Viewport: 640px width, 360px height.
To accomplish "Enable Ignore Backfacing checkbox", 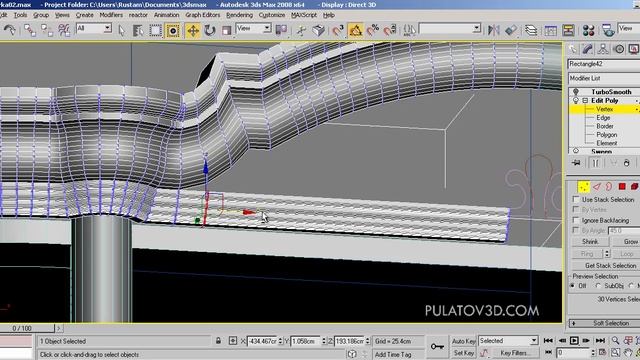I will click(x=576, y=220).
